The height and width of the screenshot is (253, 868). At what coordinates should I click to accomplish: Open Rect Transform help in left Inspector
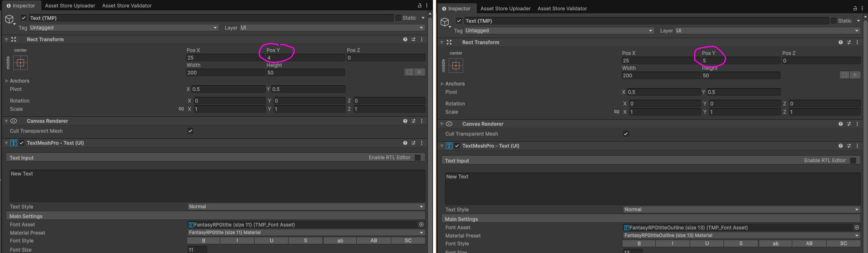(405, 39)
